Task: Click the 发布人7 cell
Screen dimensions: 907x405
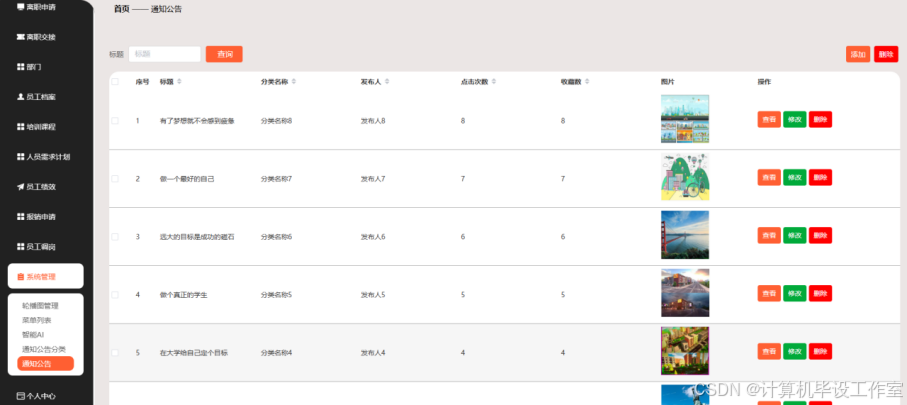Action: pyautogui.click(x=373, y=179)
